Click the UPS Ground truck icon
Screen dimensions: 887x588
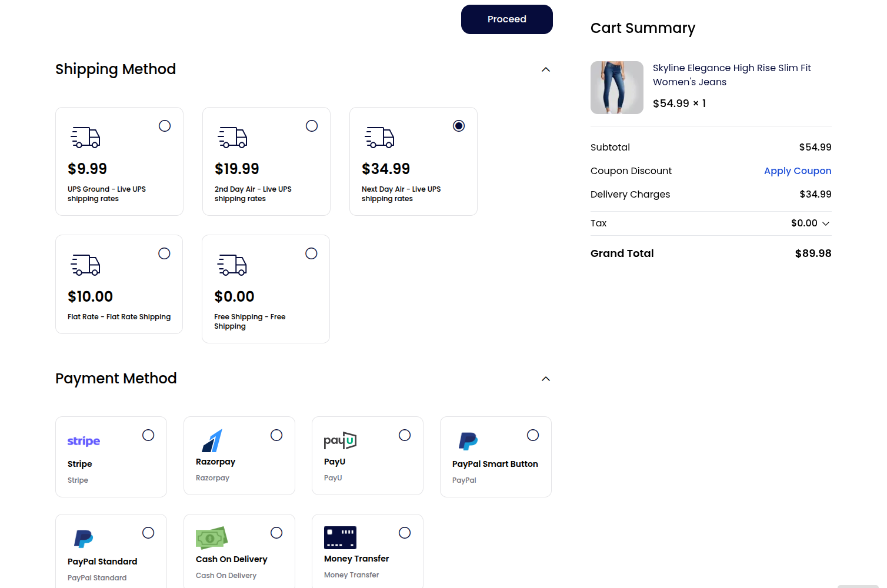pos(85,137)
